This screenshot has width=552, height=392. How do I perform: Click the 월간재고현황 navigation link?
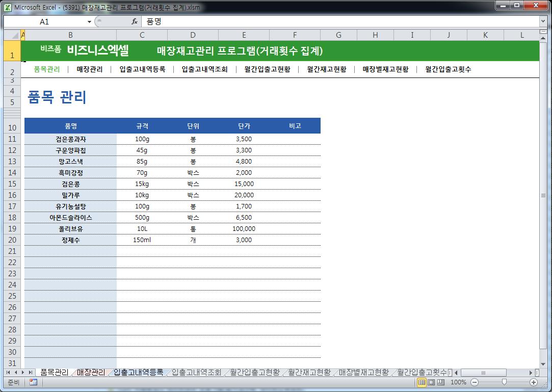click(326, 69)
